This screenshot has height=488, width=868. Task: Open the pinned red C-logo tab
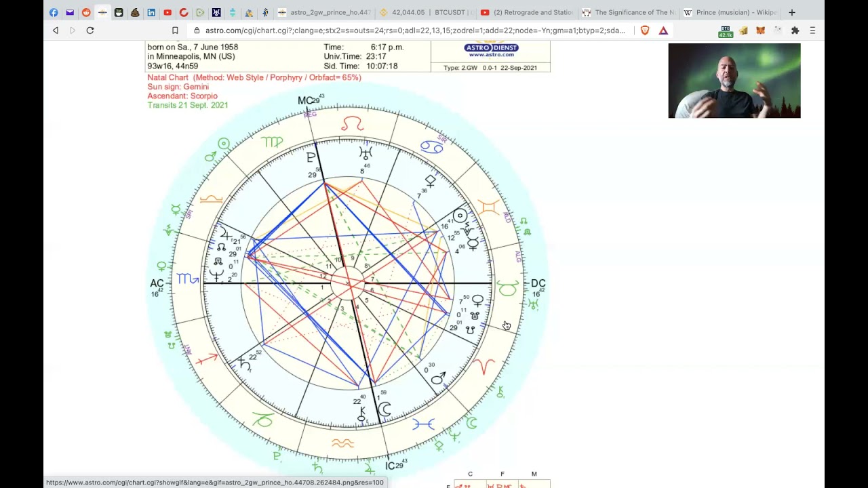184,12
